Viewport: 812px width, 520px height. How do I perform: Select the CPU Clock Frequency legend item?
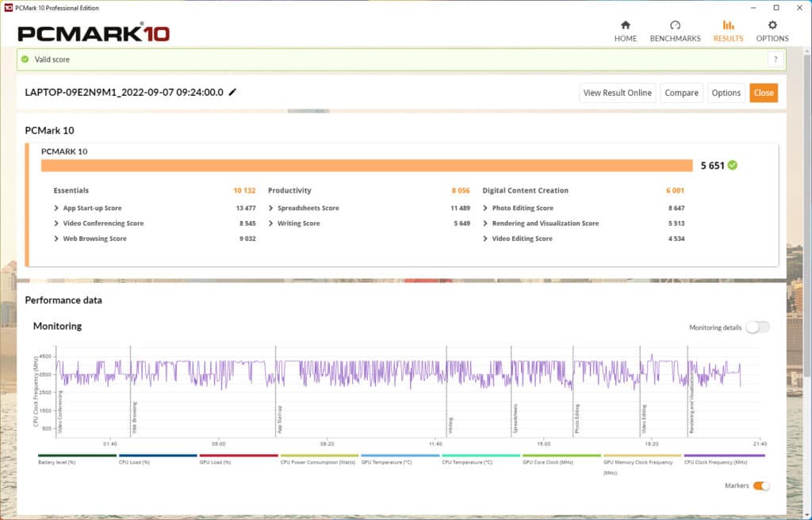725,460
